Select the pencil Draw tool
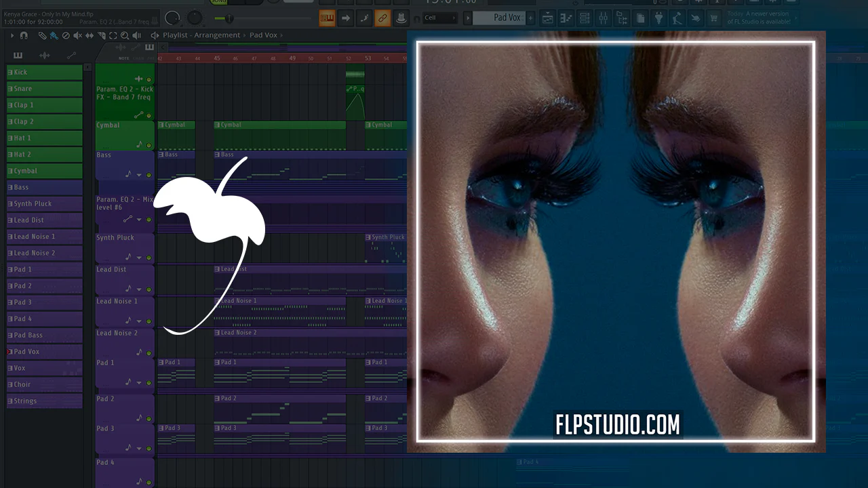Screen dimensions: 868x488 [x=42, y=35]
